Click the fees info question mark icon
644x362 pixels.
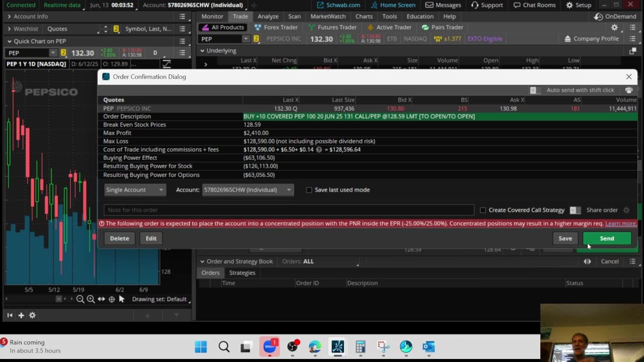coord(319,150)
